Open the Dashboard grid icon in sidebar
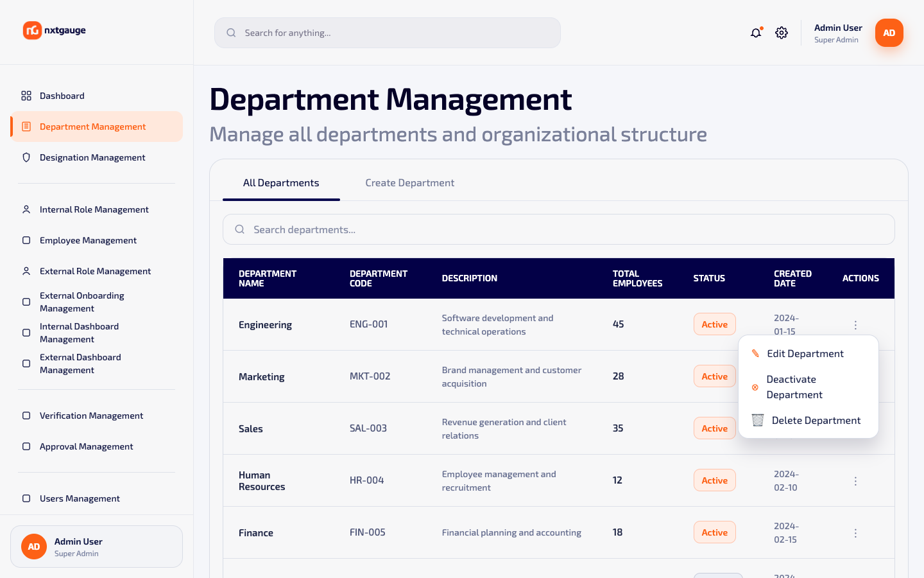 (x=26, y=96)
